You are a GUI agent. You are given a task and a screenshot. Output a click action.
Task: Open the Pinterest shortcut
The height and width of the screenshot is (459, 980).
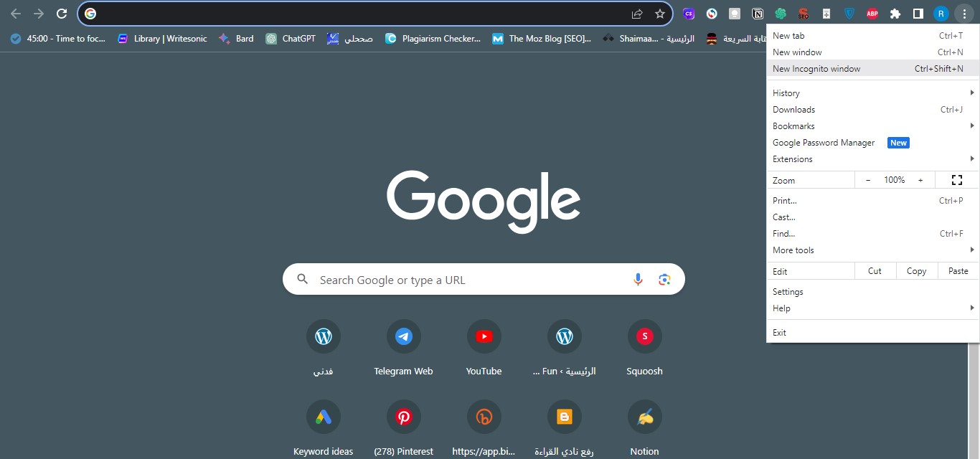point(403,428)
